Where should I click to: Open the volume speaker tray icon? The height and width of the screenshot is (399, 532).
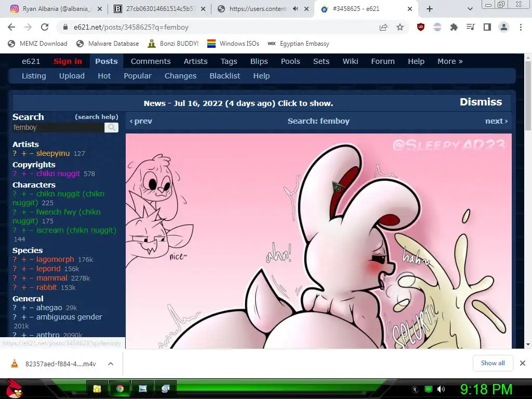click(441, 389)
